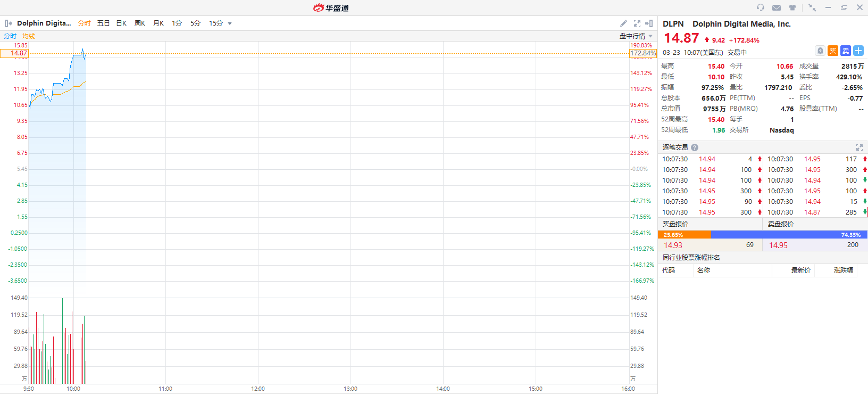Add DLPN to watchlist with the plus icon
Screen dimensions: 868x394
[858, 51]
